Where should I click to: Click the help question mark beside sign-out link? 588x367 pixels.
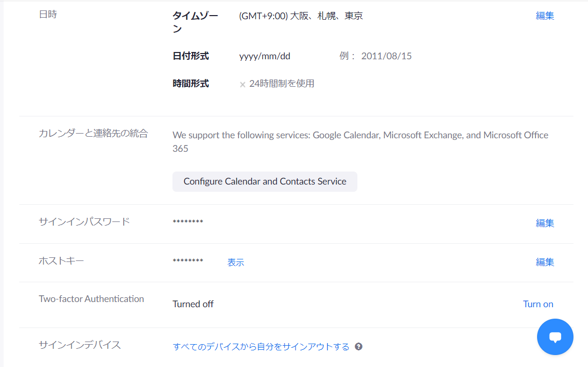[358, 346]
